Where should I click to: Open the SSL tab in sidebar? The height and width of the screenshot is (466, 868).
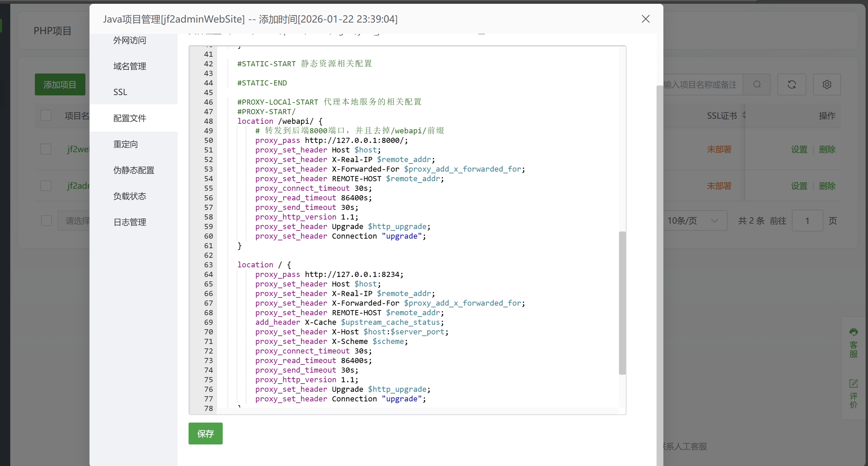point(120,92)
